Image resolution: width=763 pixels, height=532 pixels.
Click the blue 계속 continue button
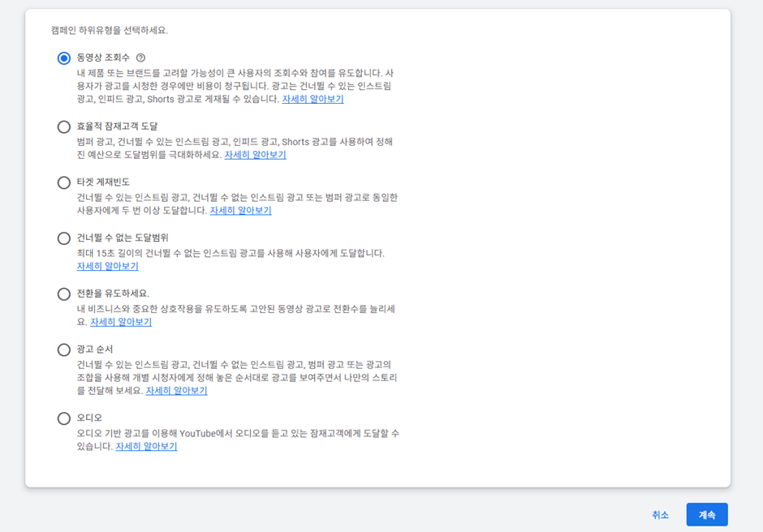(x=707, y=514)
